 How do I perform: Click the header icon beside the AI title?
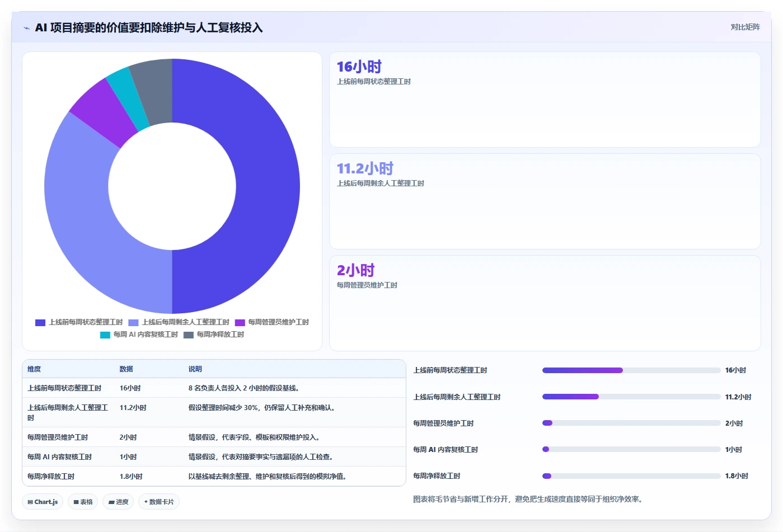coord(26,28)
